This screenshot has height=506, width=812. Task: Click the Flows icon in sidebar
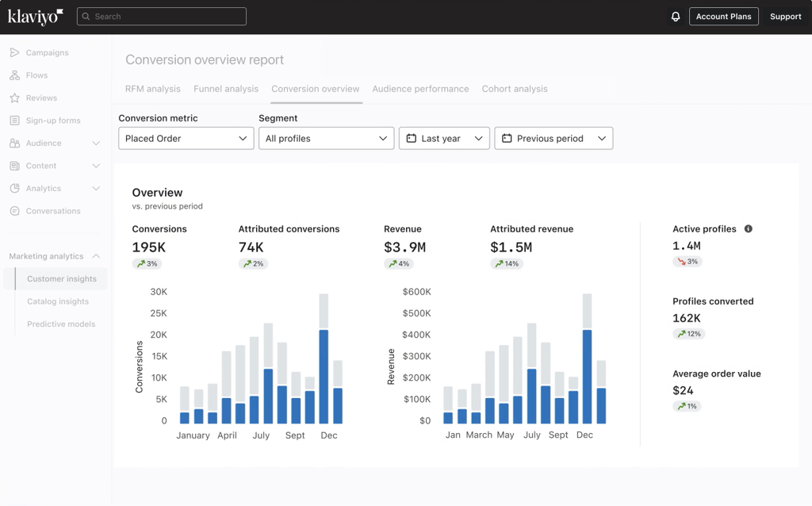coord(14,75)
